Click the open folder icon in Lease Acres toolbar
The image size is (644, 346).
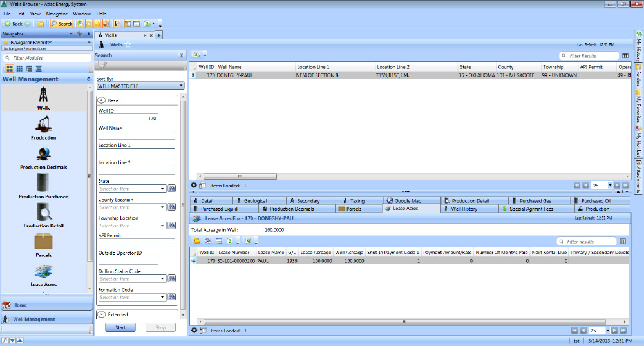196,241
